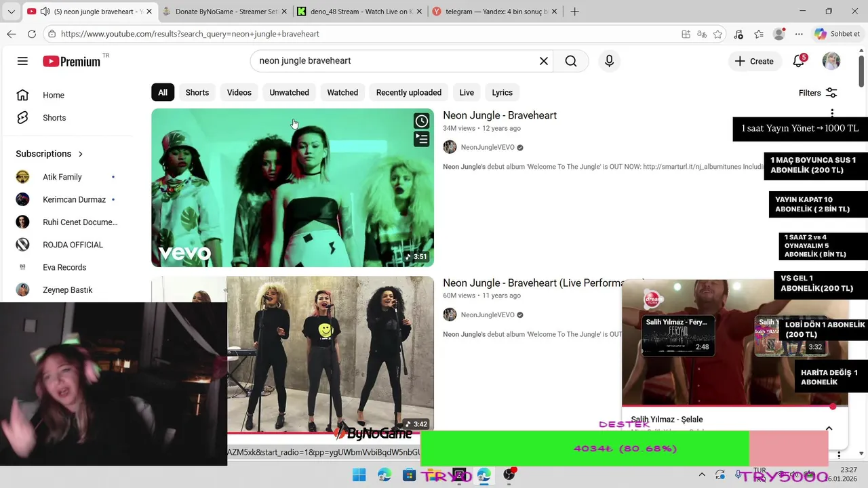
Task: Open the YouTube hamburger guide menu
Action: [x=22, y=61]
